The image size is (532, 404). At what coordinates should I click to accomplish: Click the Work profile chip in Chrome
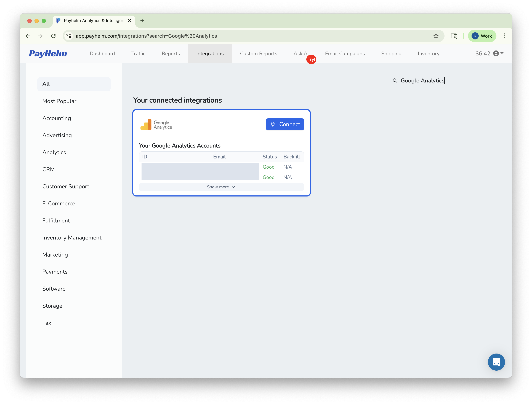pos(482,36)
